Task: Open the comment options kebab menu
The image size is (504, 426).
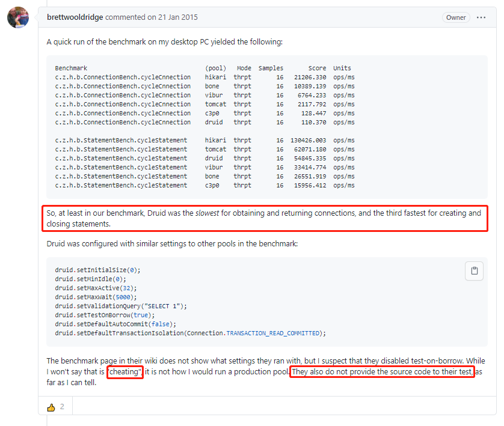Action: click(x=481, y=17)
